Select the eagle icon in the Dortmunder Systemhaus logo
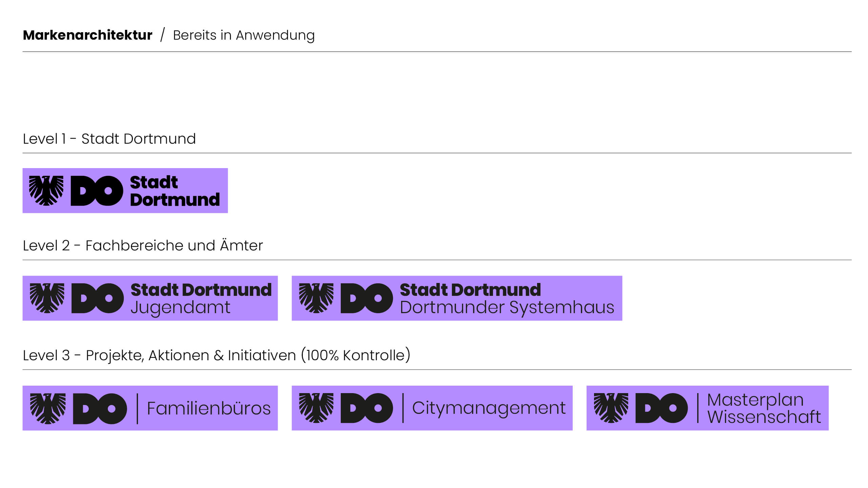This screenshot has height=488, width=868. pos(316,298)
